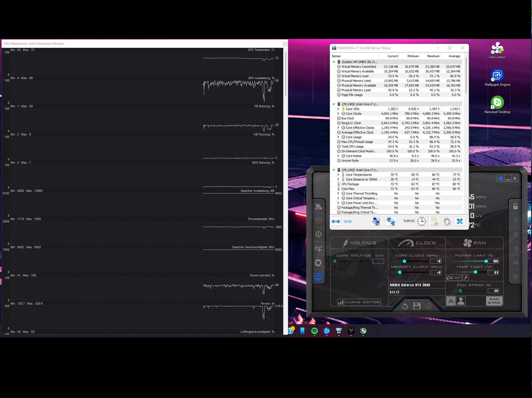Click HWiNFO sensor settings gear
The width and height of the screenshot is (532, 398).
coord(447,221)
